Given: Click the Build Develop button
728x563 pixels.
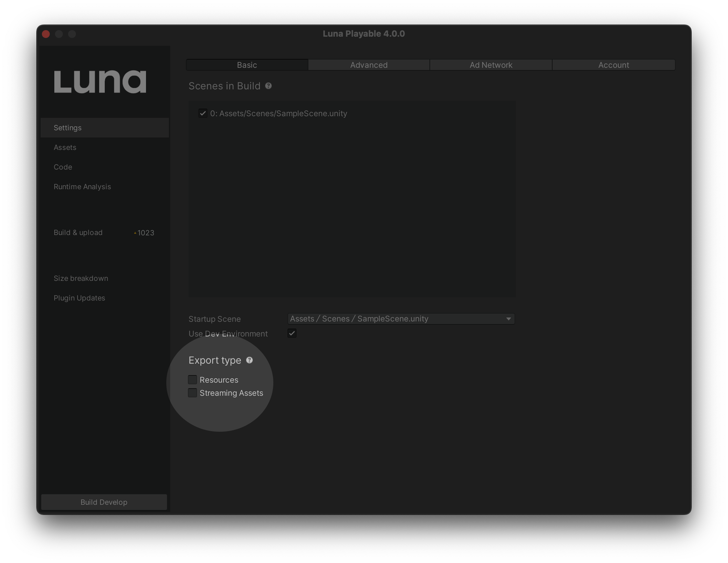Looking at the screenshot, I should [104, 501].
